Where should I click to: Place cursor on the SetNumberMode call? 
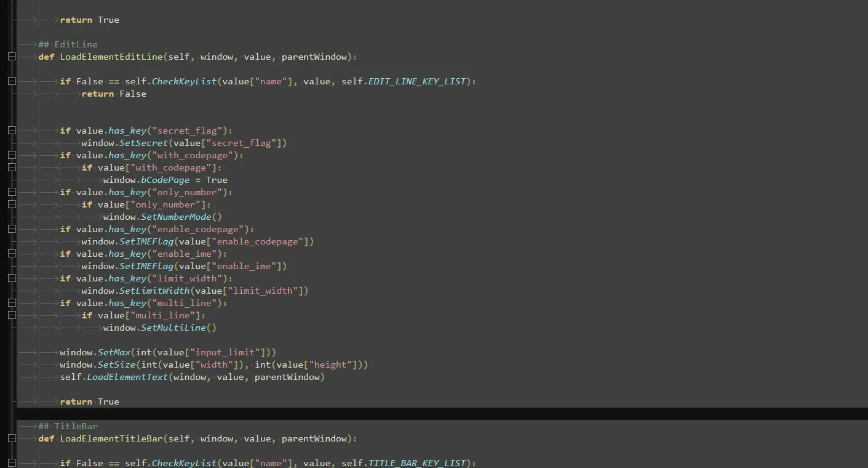click(176, 217)
